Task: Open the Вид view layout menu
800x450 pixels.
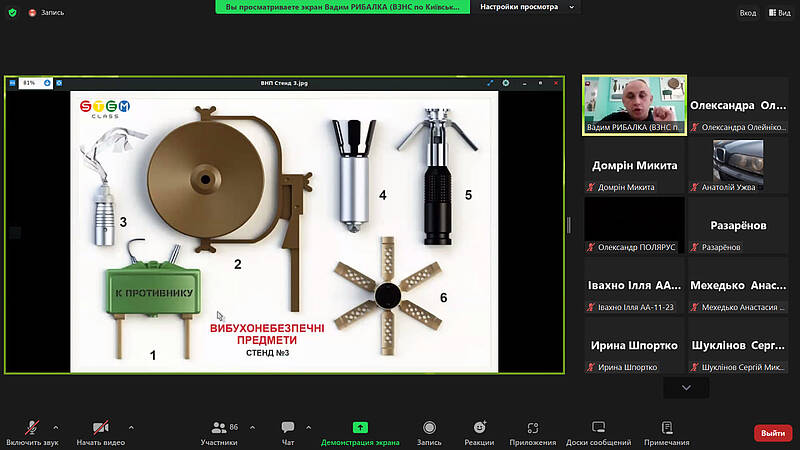Action: [x=778, y=13]
